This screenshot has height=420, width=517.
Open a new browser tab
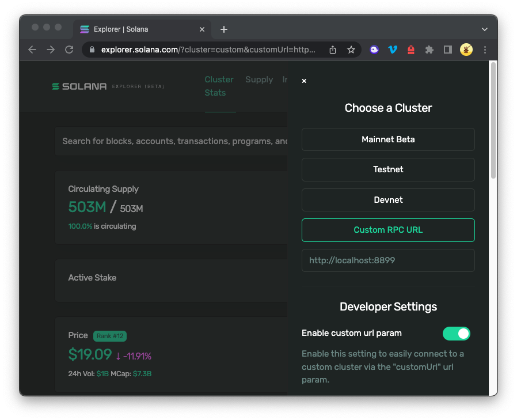[224, 29]
